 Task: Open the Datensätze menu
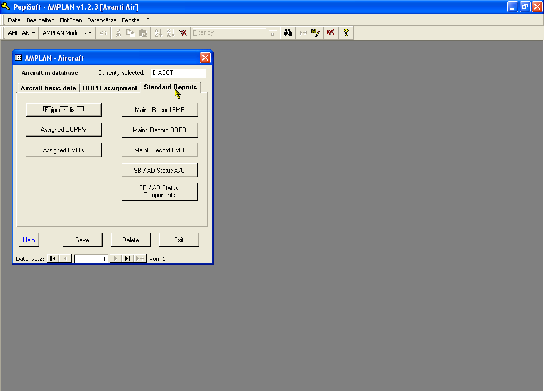[x=101, y=20]
